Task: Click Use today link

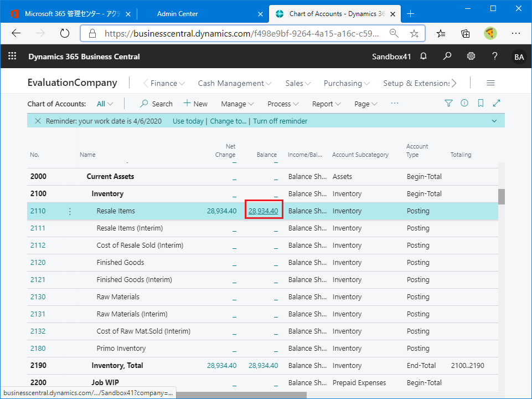Action: [x=188, y=121]
